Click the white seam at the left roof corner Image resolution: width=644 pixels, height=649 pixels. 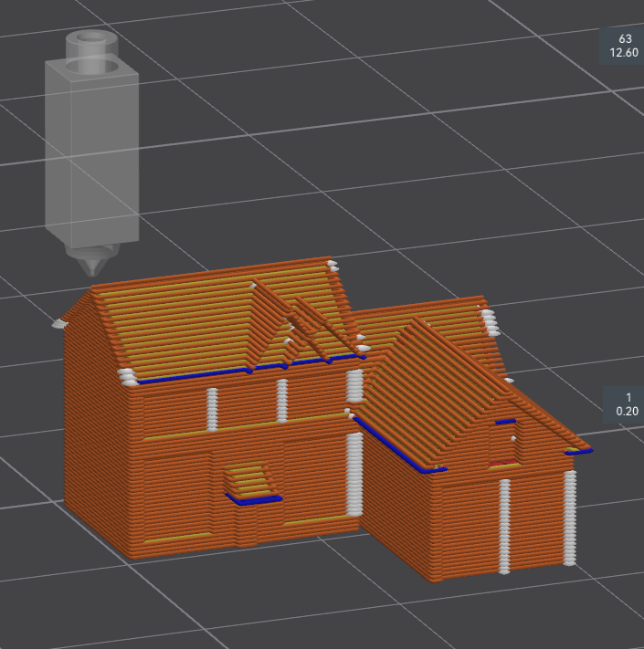(x=61, y=322)
